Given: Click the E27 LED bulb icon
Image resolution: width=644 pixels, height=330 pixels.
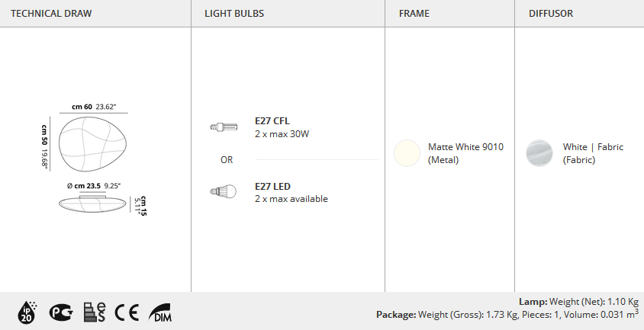Looking at the screenshot, I should click(x=224, y=191).
